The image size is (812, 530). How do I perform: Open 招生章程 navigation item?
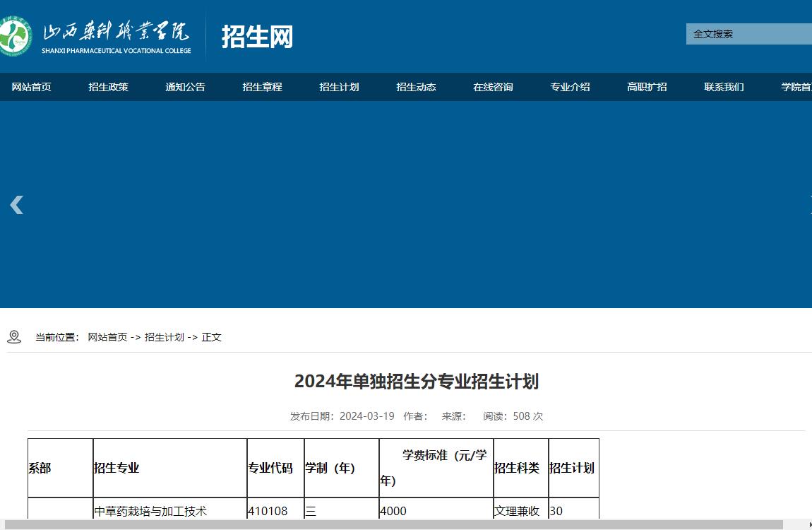262,87
